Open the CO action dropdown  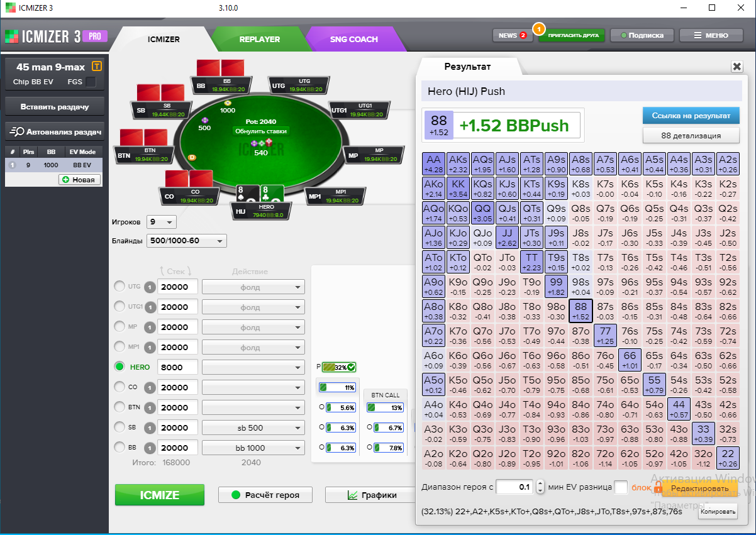click(x=253, y=387)
